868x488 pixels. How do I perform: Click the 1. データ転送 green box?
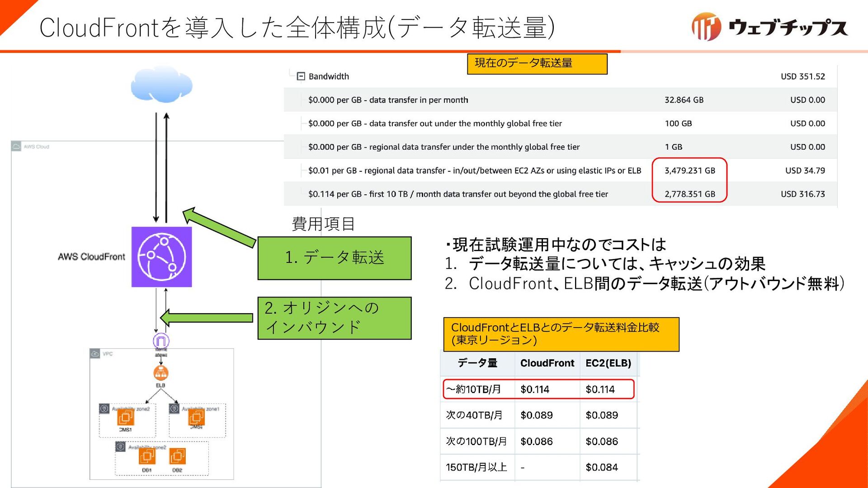coord(335,258)
